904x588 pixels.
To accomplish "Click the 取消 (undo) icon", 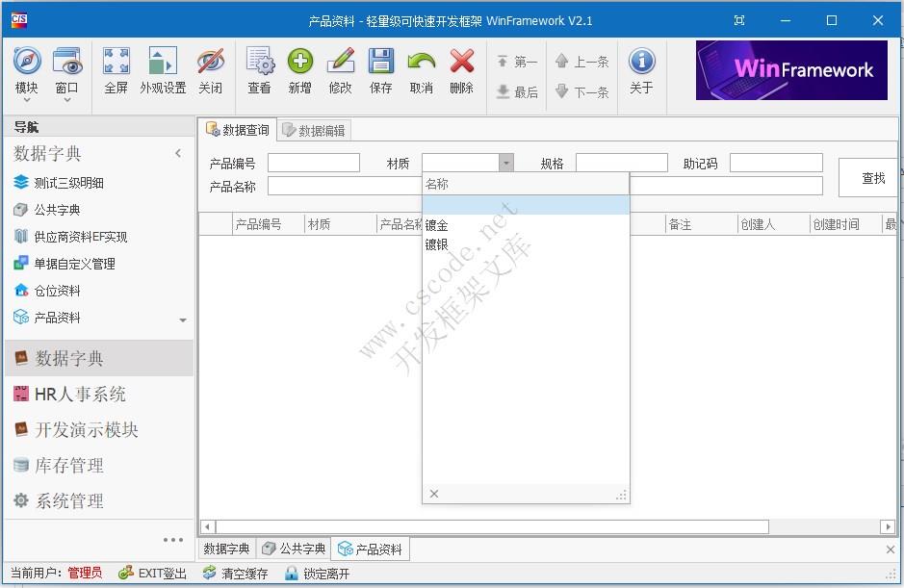I will tap(421, 69).
